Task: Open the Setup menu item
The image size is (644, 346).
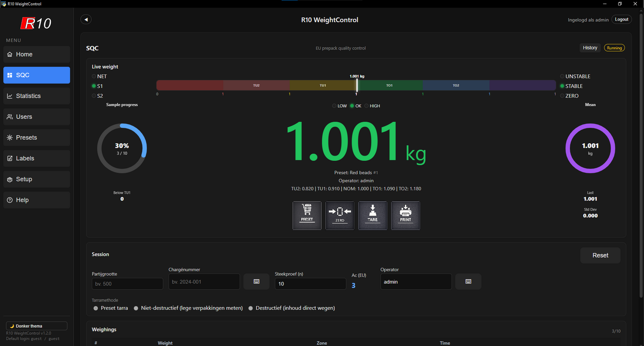Action: click(37, 179)
